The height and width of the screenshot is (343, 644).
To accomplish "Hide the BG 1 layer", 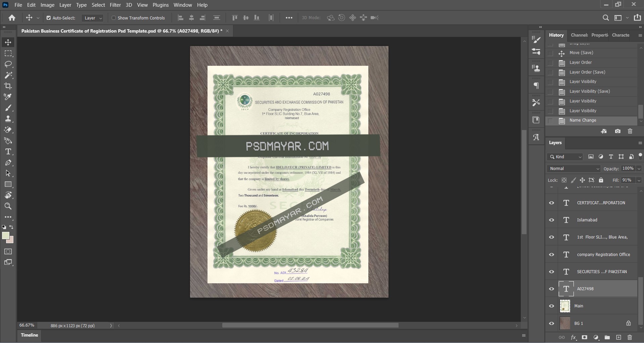I will pyautogui.click(x=551, y=324).
